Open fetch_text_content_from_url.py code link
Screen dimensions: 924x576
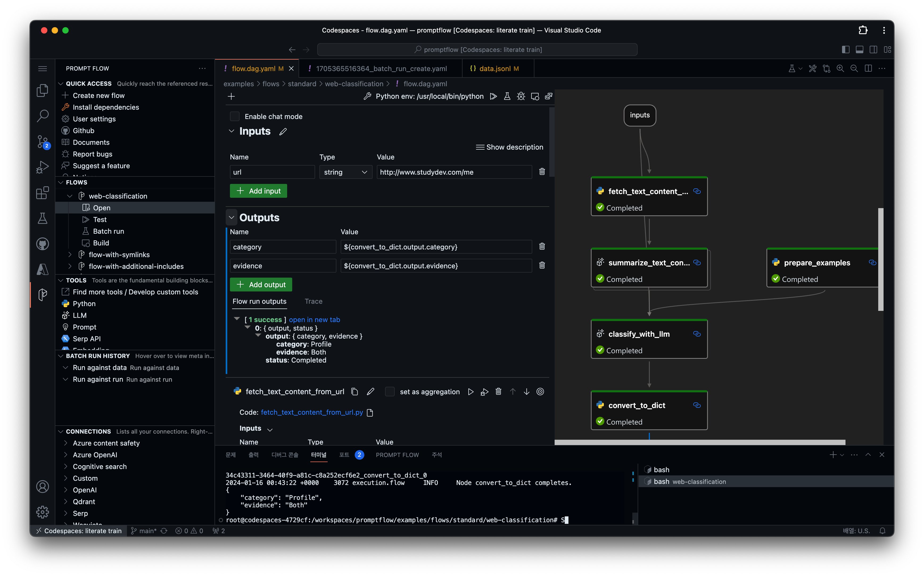312,413
